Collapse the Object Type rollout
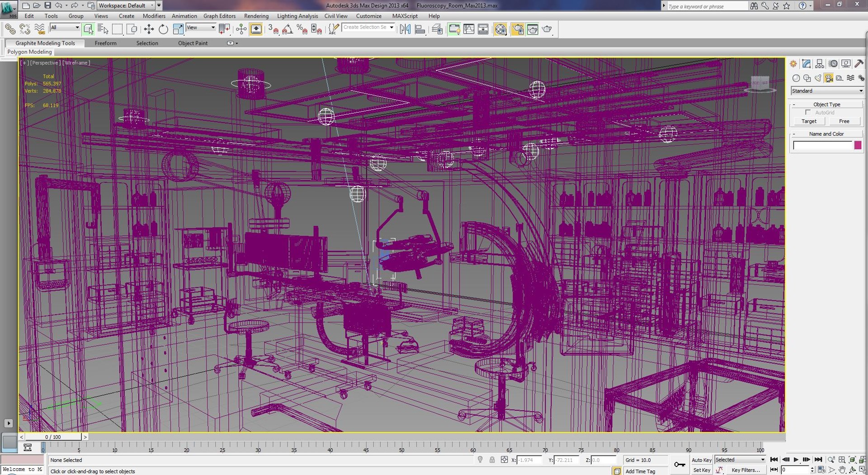Image resolution: width=868 pixels, height=475 pixels. click(827, 104)
